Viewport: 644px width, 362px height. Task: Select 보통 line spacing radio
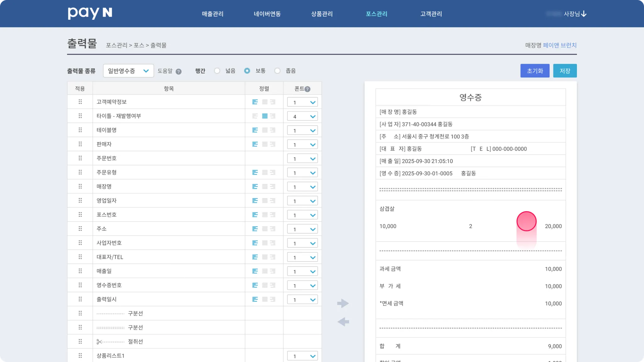[x=247, y=71]
